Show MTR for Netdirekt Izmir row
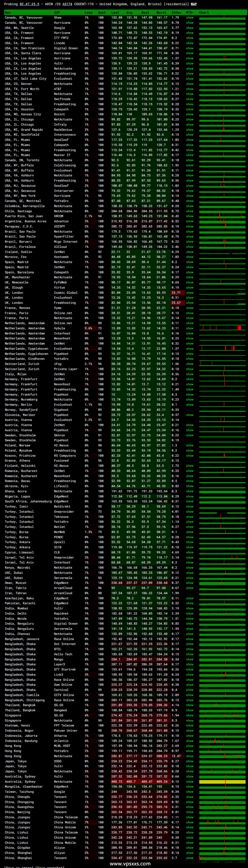 click(190, 507)
